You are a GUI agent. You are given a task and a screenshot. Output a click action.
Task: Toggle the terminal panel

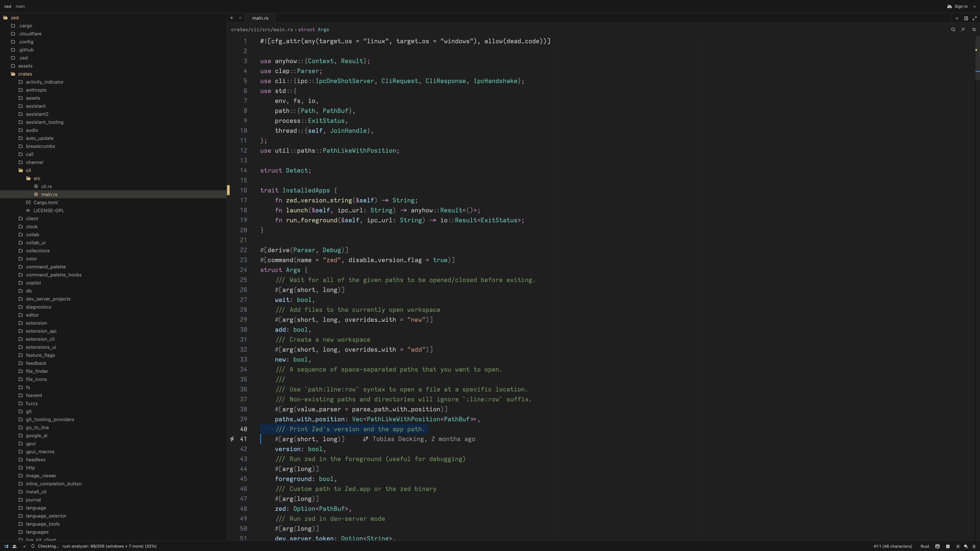[948, 546]
